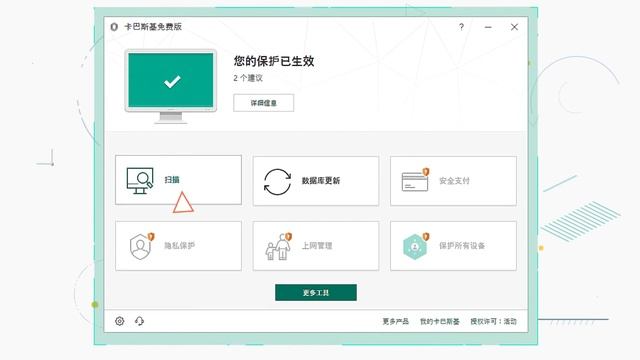Select the 数据库更新 tile label
The image size is (640, 360).
pos(321,181)
